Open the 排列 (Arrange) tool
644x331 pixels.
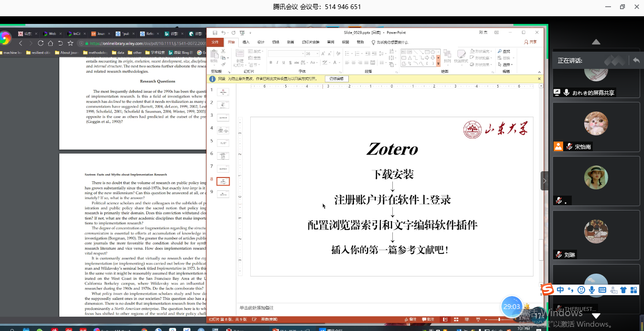point(447,56)
